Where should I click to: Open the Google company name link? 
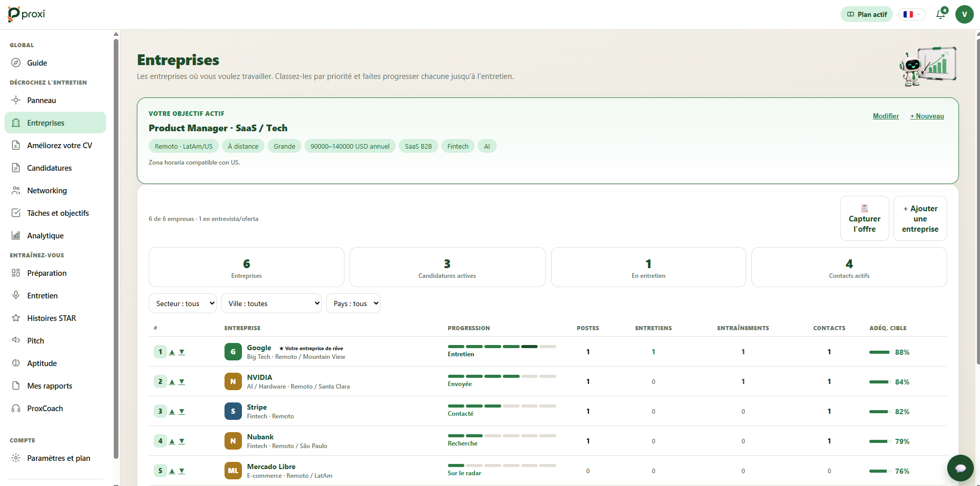click(x=259, y=348)
